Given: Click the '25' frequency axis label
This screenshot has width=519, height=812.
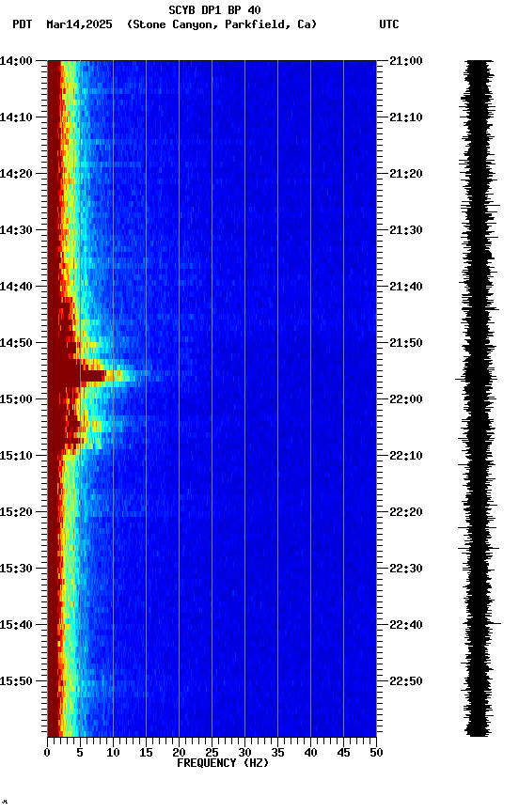Looking at the screenshot, I should [212, 753].
